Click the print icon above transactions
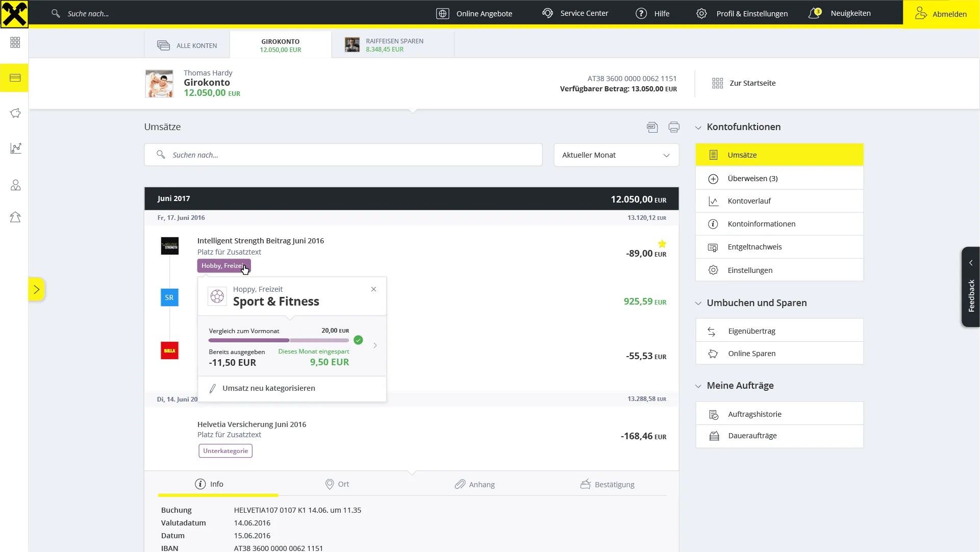Viewport: 980px width, 552px height. (674, 127)
